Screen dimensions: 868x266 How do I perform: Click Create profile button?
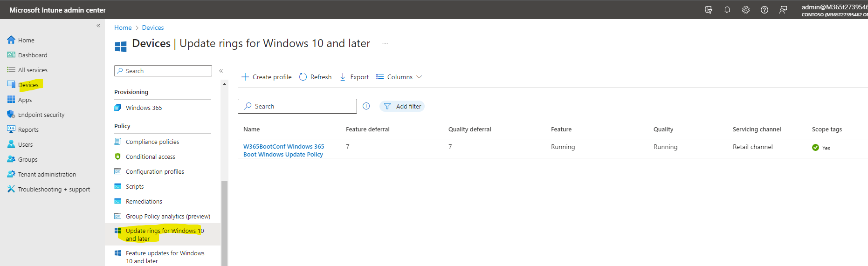point(267,77)
